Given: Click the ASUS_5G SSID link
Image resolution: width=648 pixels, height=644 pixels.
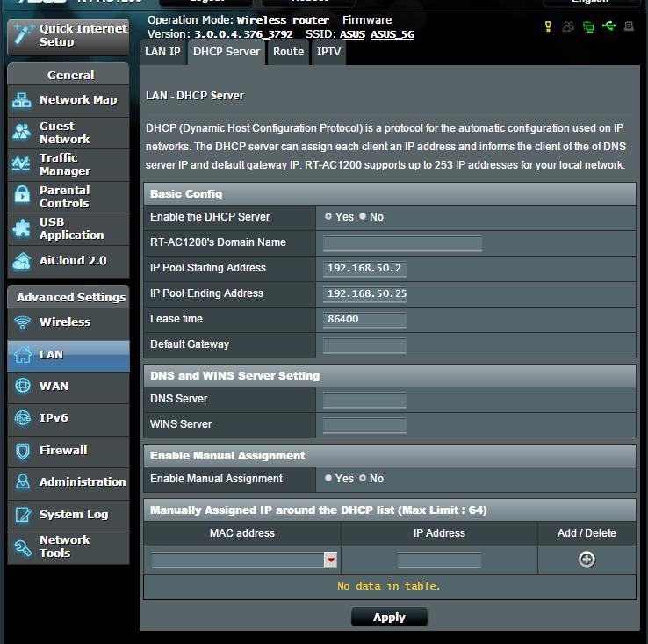Looking at the screenshot, I should coord(392,34).
